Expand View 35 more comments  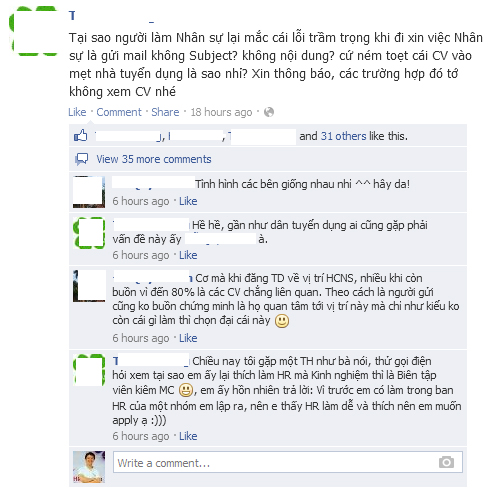[x=154, y=159]
